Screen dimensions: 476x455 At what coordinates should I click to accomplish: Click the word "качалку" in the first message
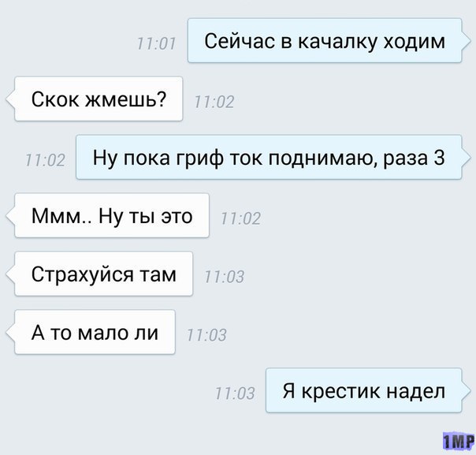click(337, 42)
